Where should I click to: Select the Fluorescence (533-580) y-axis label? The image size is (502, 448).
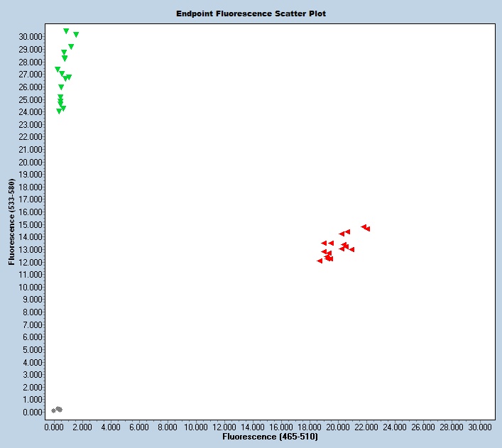(12, 222)
